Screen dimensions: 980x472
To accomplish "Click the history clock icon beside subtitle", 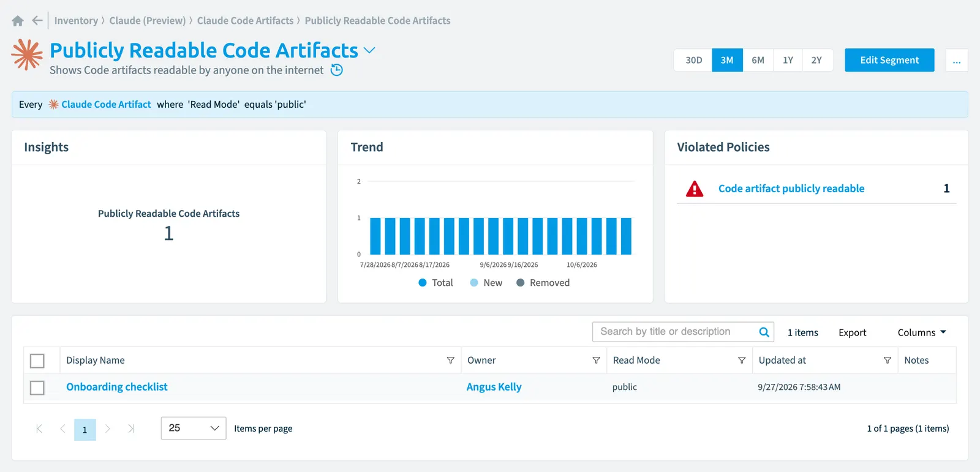I will (x=337, y=70).
